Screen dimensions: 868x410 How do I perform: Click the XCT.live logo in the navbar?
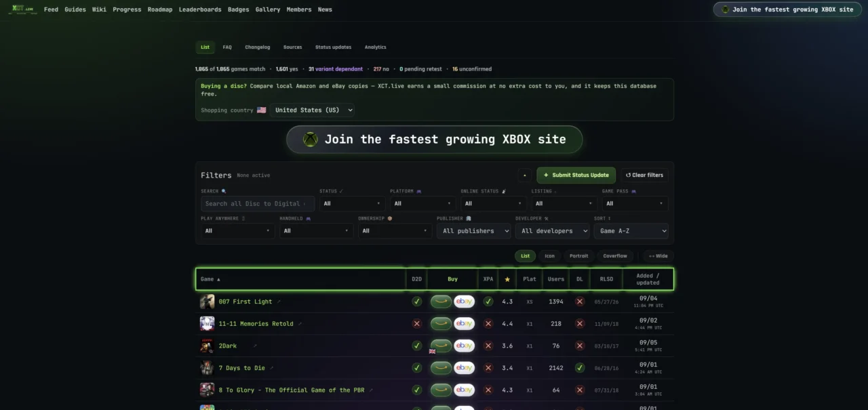[22, 9]
